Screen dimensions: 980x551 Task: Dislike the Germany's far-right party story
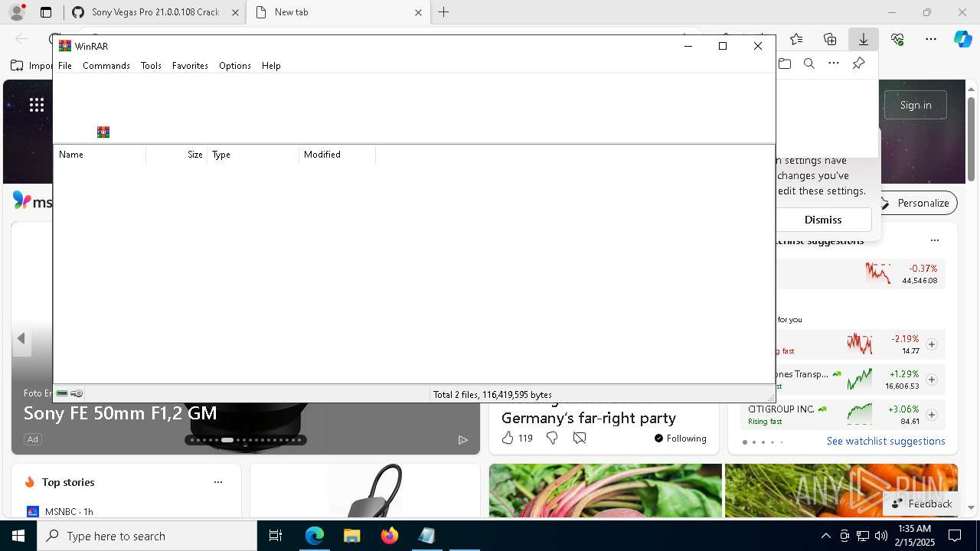(x=552, y=439)
